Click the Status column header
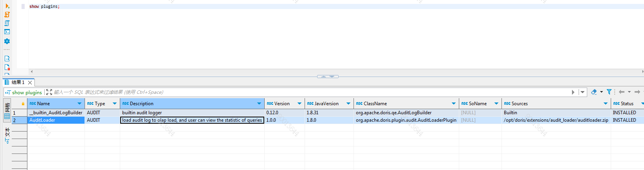Viewport: 644px width, 170px height. pyautogui.click(x=627, y=104)
